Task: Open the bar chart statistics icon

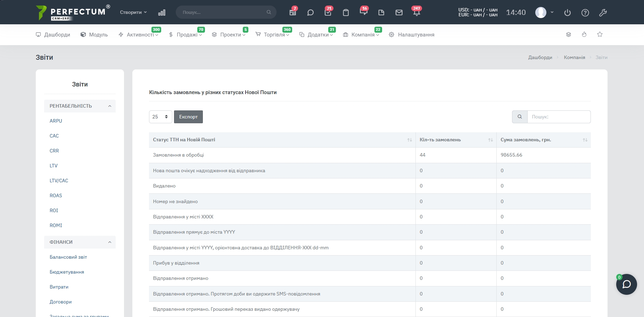Action: [162, 12]
